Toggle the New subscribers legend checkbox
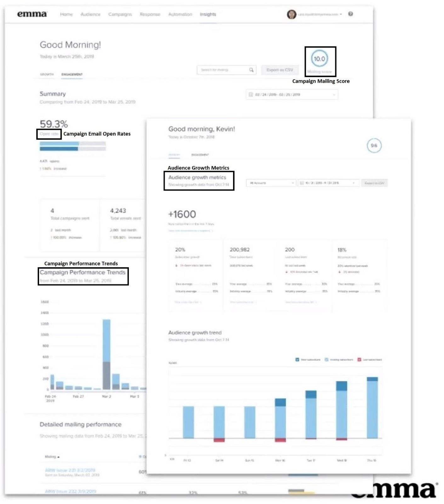Screen dimensions: 444x504 pos(297,359)
